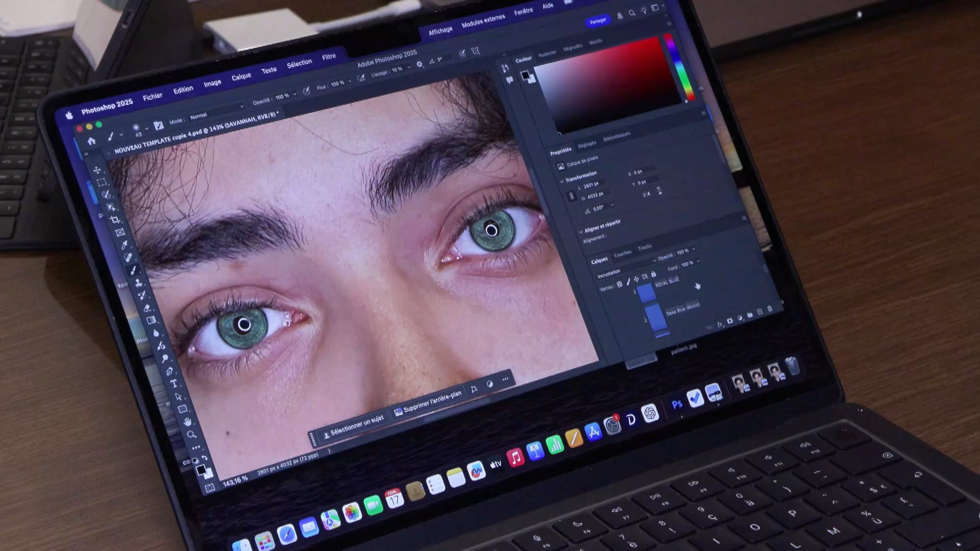The image size is (980, 551).
Task: Select the Clone Stamp tool
Action: (138, 283)
